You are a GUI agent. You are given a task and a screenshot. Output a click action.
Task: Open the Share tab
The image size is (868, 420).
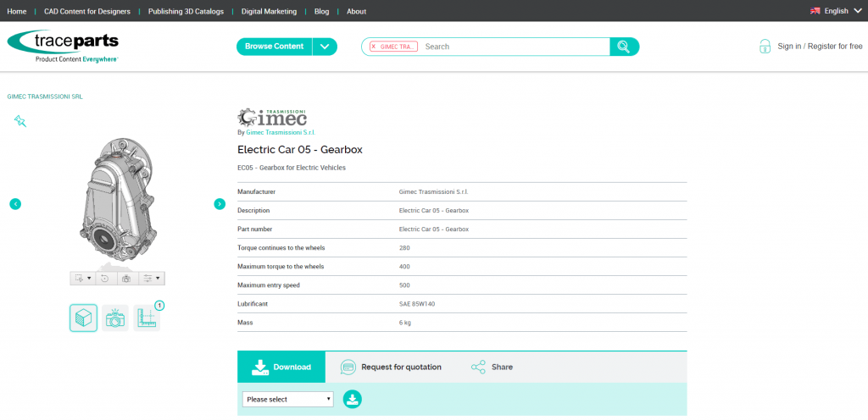tap(492, 367)
